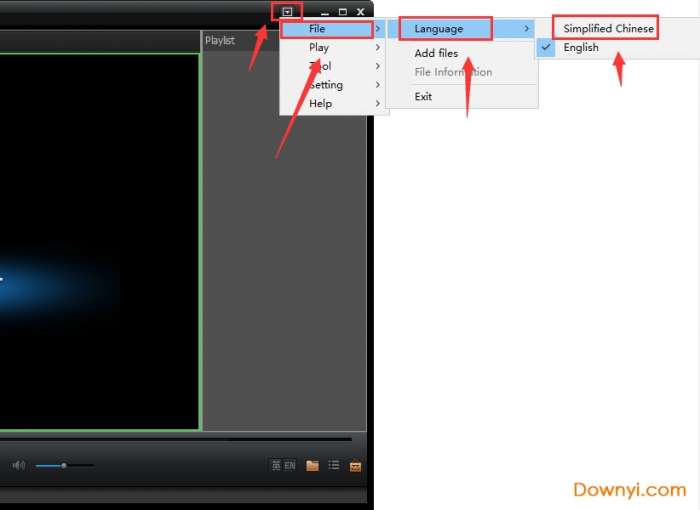700x510 pixels.
Task: Mute audio with the speaker icon
Action: [19, 465]
